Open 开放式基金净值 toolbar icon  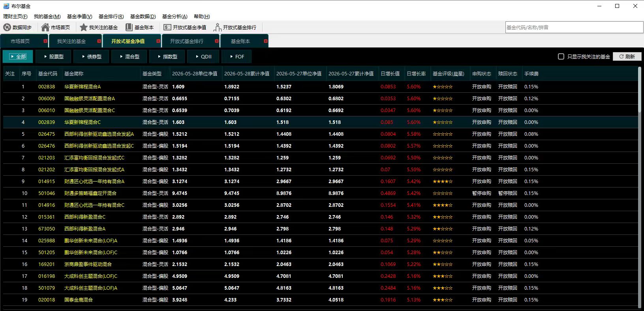[x=167, y=27]
